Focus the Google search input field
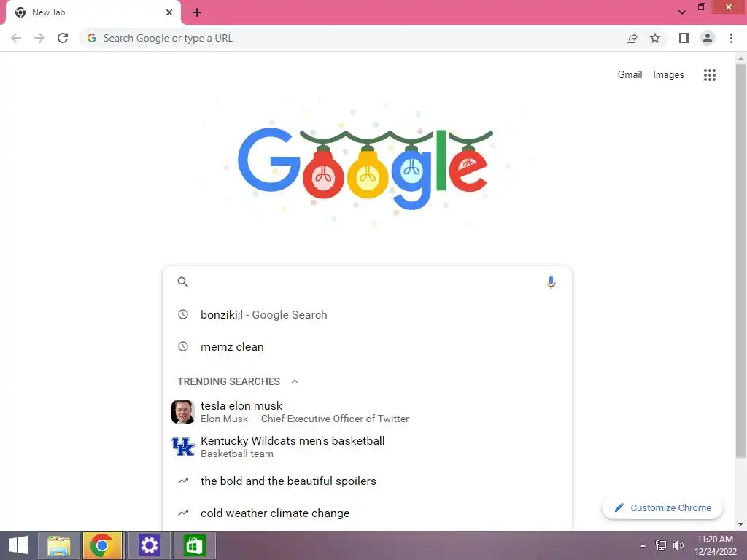 point(367,282)
